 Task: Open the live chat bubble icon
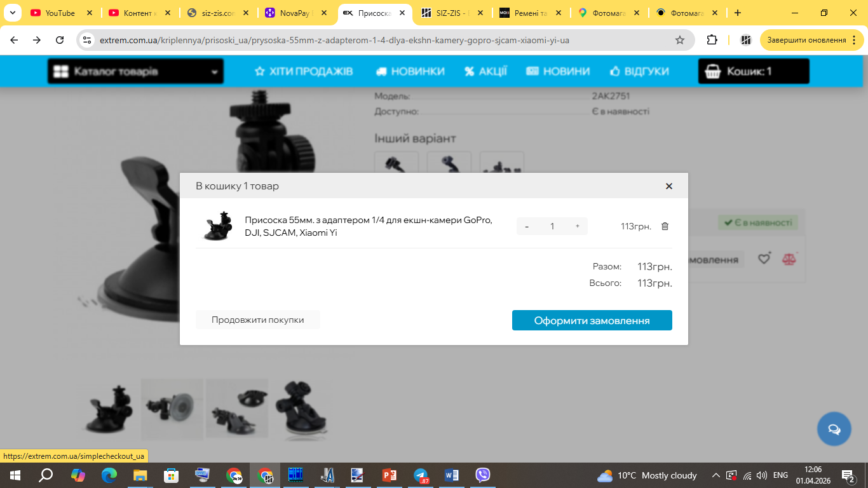click(834, 429)
